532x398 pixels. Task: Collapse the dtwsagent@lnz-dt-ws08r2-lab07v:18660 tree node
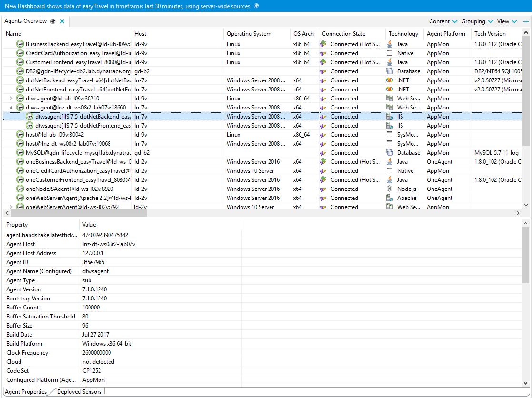coord(11,108)
